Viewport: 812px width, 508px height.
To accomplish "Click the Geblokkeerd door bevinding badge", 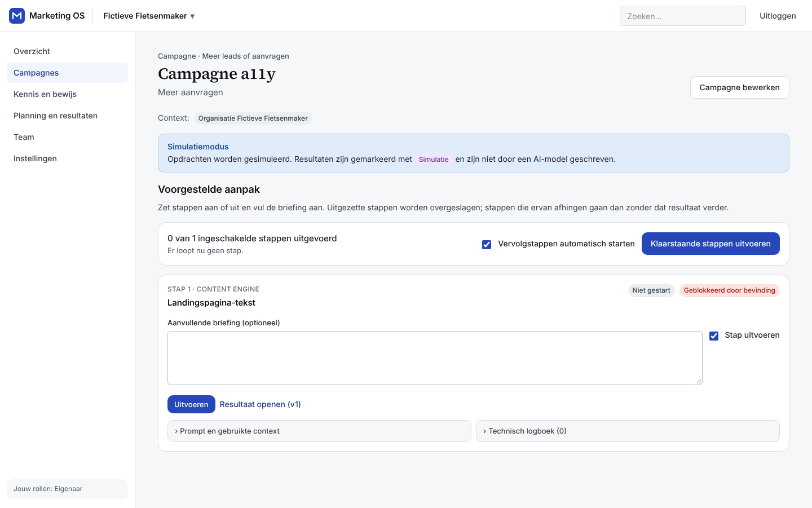I will click(x=729, y=290).
